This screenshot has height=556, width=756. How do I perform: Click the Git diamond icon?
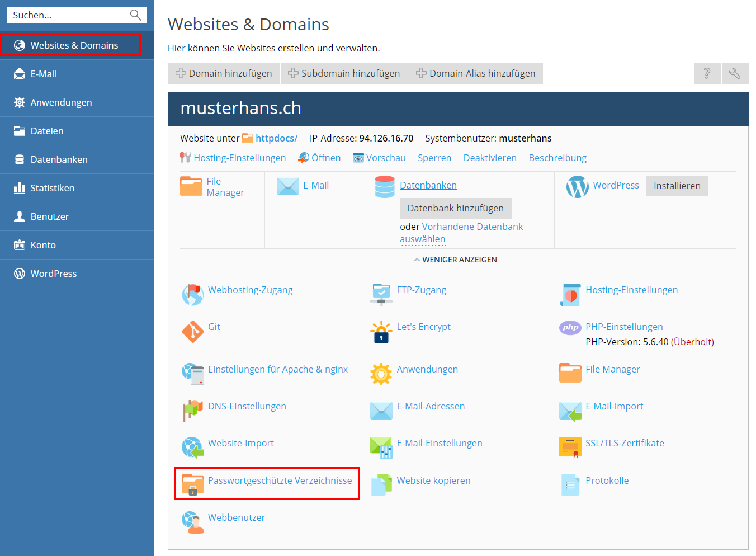[192, 332]
